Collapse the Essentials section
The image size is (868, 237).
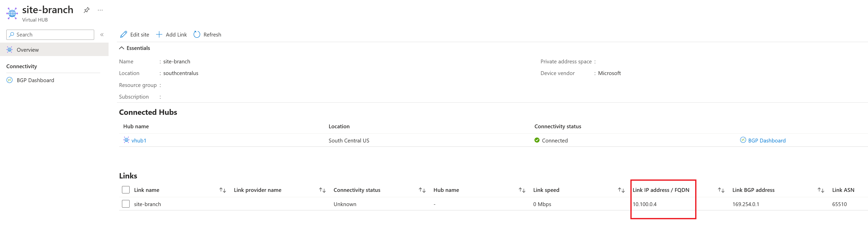[122, 48]
